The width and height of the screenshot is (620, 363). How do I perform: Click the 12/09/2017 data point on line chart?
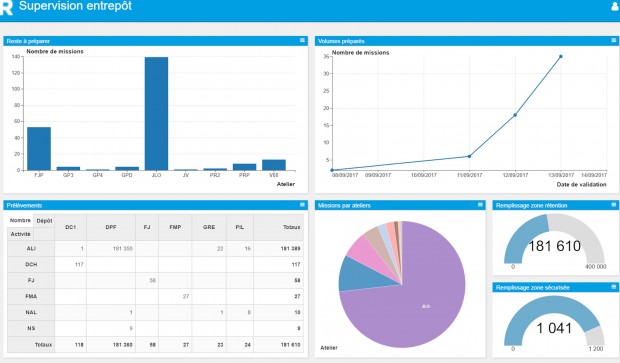[515, 115]
